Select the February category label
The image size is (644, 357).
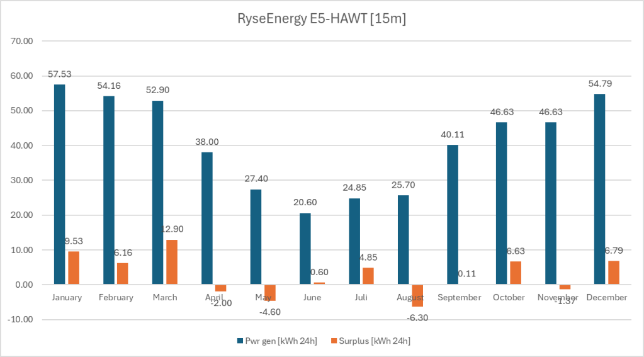tap(116, 297)
